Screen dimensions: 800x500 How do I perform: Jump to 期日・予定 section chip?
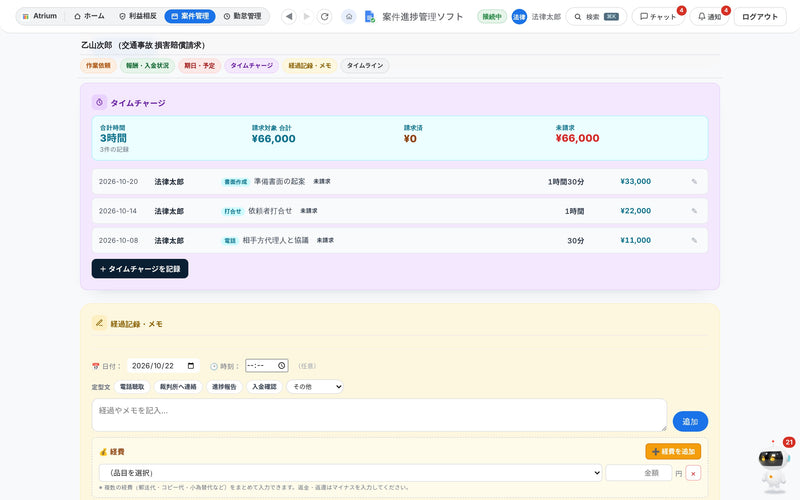199,66
